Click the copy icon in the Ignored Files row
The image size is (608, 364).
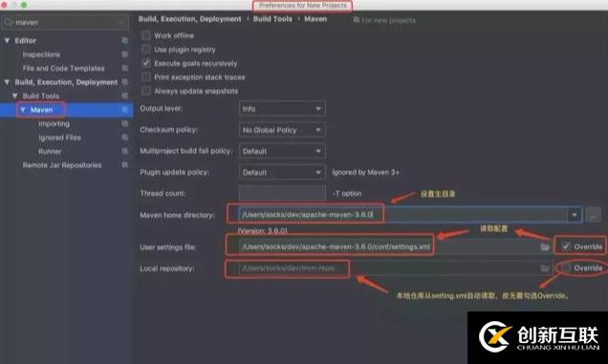pyautogui.click(x=125, y=138)
